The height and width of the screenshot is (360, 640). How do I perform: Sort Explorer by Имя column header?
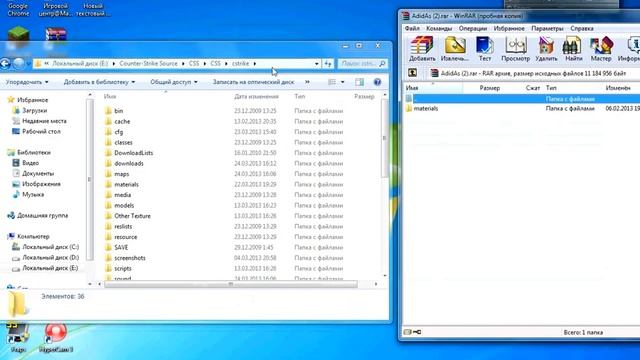pos(110,96)
